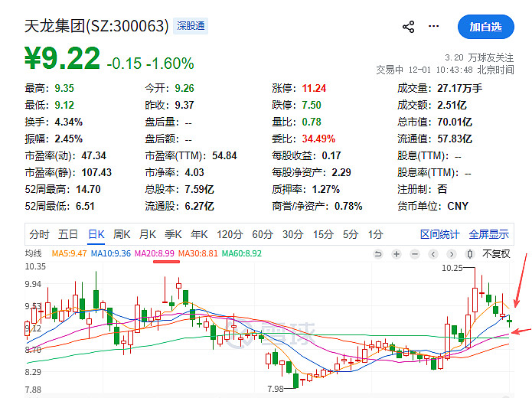Click the MA30:8.81 moving average label
Screen dimensions: 532x398
pyautogui.click(x=197, y=253)
